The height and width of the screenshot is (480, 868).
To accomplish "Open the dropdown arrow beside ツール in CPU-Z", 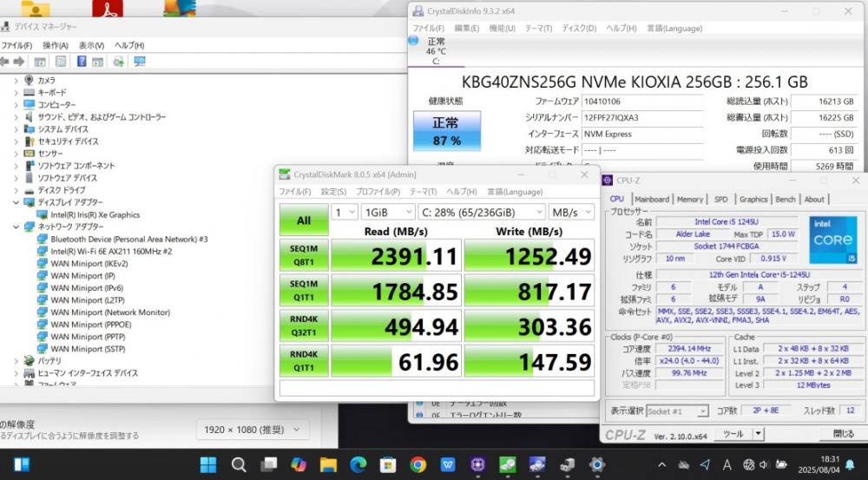I will pyautogui.click(x=759, y=434).
